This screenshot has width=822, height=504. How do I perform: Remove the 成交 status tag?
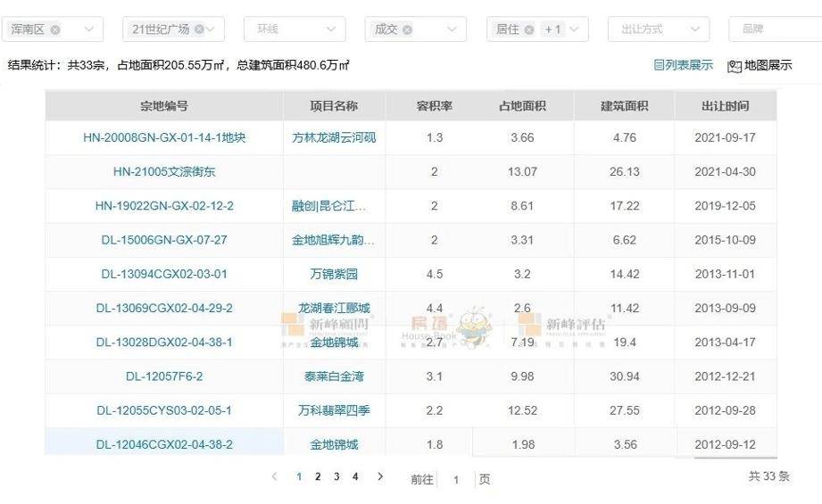407,29
